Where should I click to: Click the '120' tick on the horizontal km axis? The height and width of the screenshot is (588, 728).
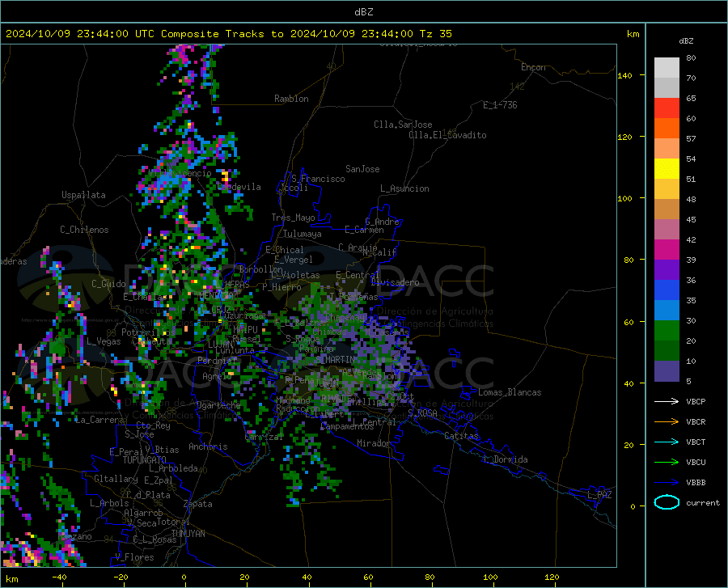pyautogui.click(x=552, y=577)
